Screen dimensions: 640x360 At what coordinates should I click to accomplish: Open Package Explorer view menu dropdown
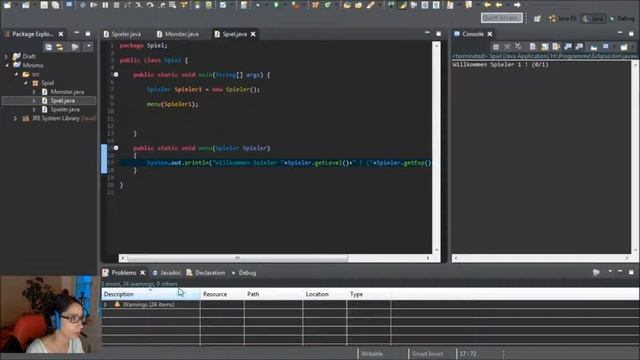89,47
